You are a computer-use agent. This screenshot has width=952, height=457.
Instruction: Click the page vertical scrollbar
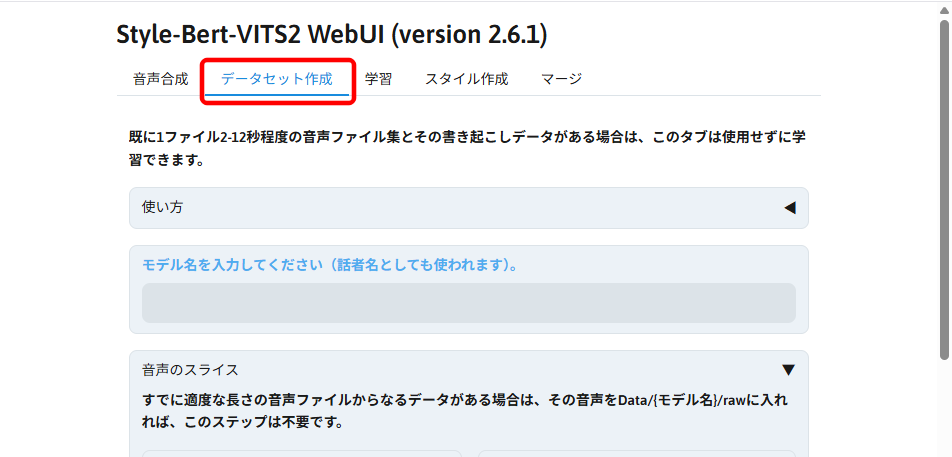coord(945,188)
